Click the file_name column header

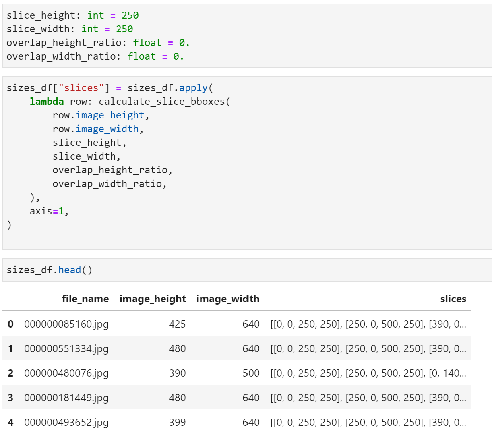85,299
